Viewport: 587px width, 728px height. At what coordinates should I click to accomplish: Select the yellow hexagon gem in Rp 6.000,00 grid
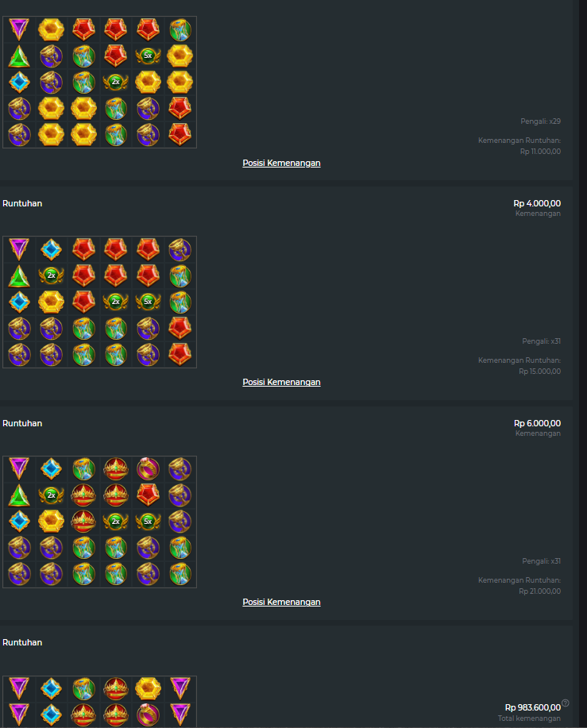click(x=51, y=522)
